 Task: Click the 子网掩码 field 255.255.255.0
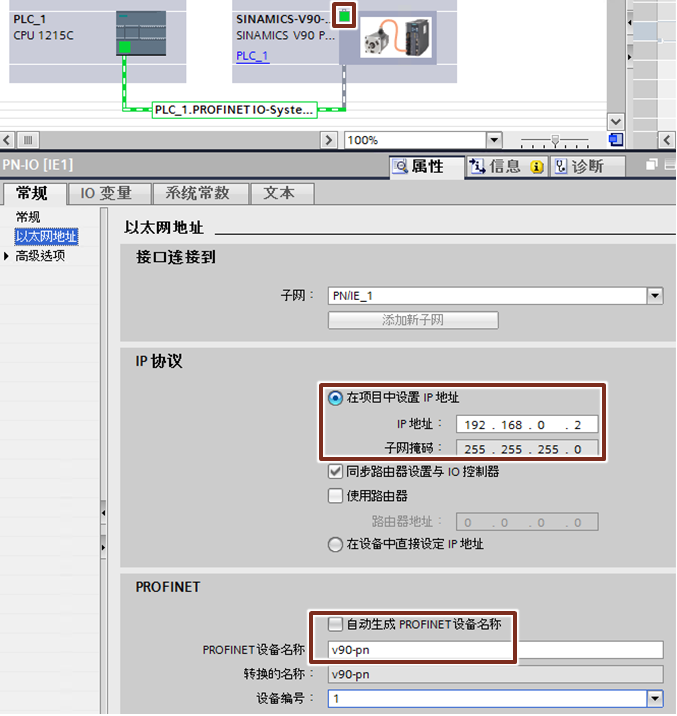coord(527,449)
